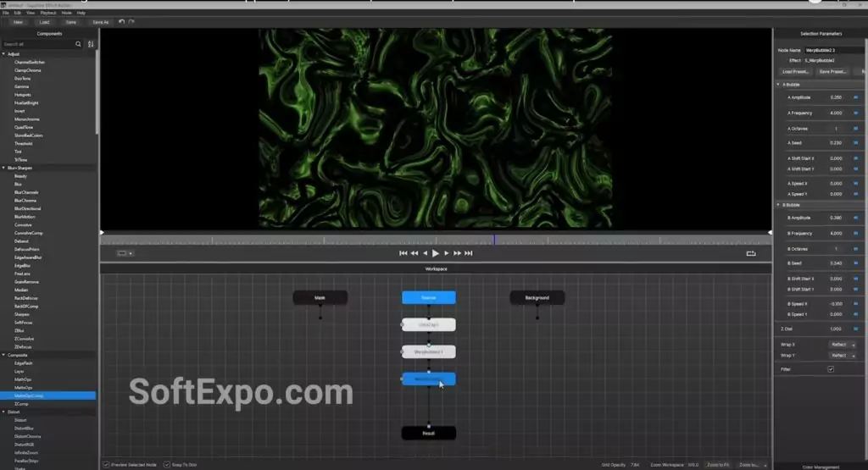868x470 pixels.
Task: Click the A Speed X blue icon
Action: 855,183
